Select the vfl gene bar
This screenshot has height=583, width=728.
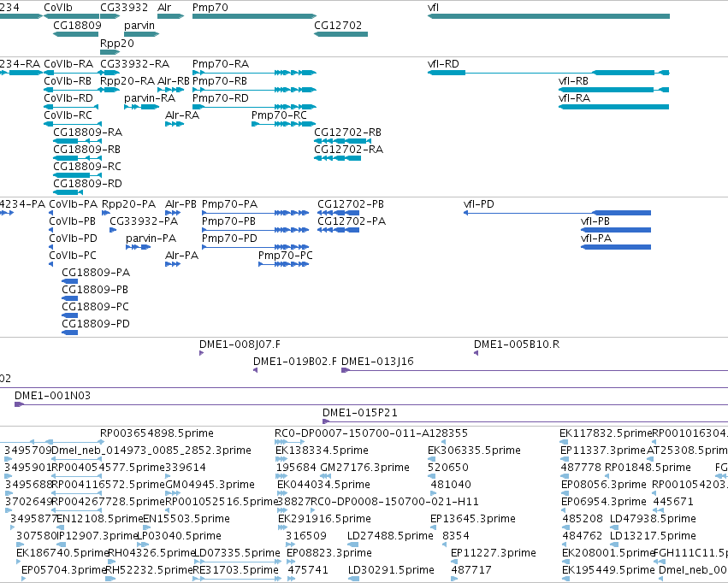pos(548,16)
